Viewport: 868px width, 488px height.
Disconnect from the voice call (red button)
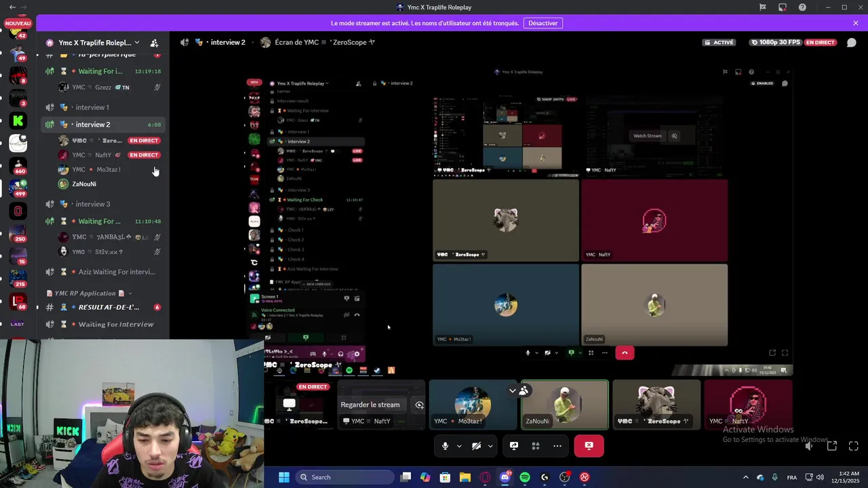pos(589,446)
